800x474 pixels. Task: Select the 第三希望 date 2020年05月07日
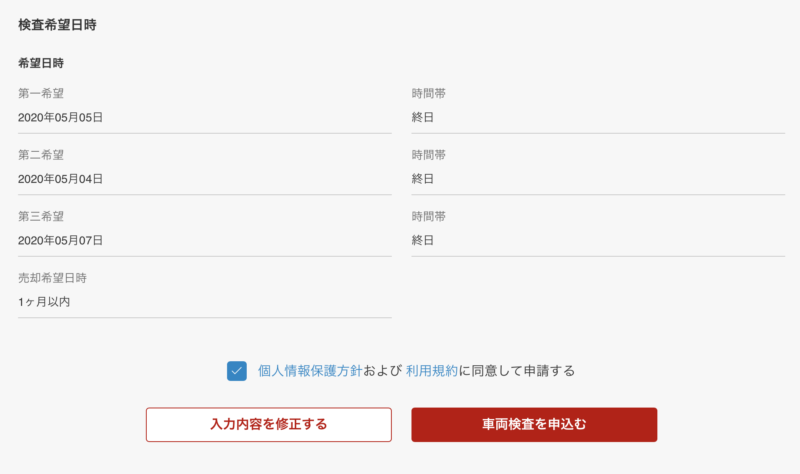tap(61, 240)
